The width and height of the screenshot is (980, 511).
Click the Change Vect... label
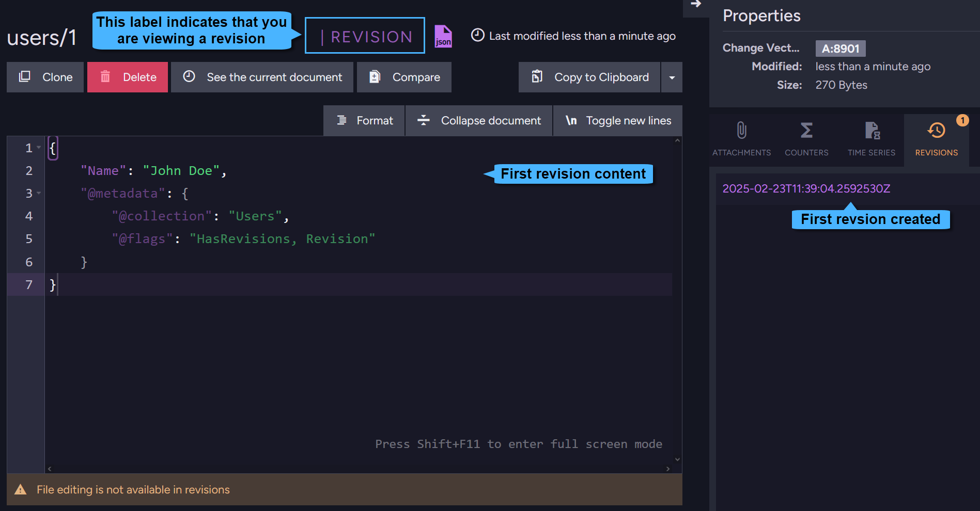tap(761, 48)
